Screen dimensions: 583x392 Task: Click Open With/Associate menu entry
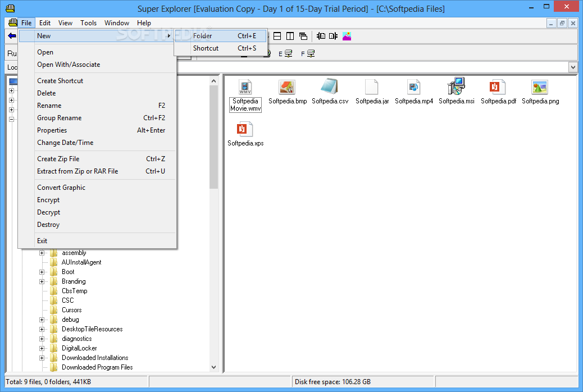[x=97, y=65]
